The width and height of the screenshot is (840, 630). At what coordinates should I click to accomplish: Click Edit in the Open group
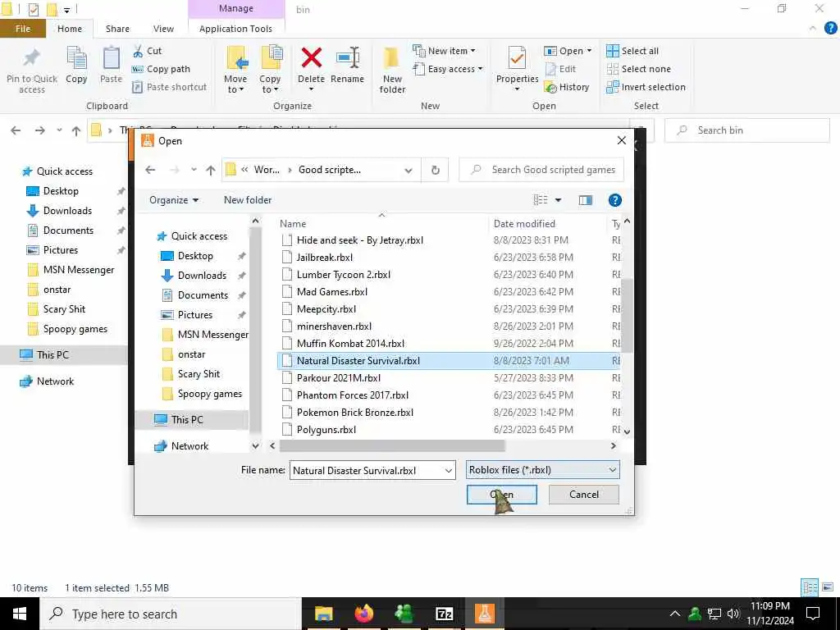coord(560,69)
